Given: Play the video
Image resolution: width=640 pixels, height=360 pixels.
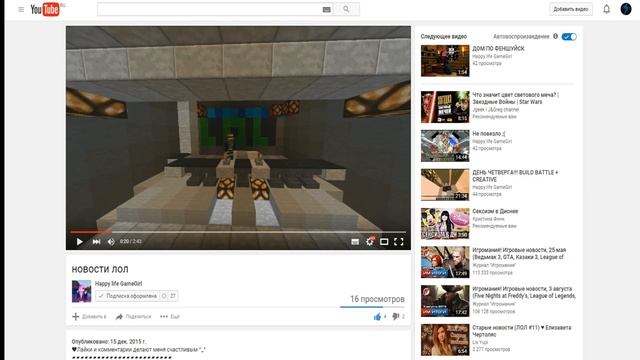Looking at the screenshot, I should click(80, 242).
